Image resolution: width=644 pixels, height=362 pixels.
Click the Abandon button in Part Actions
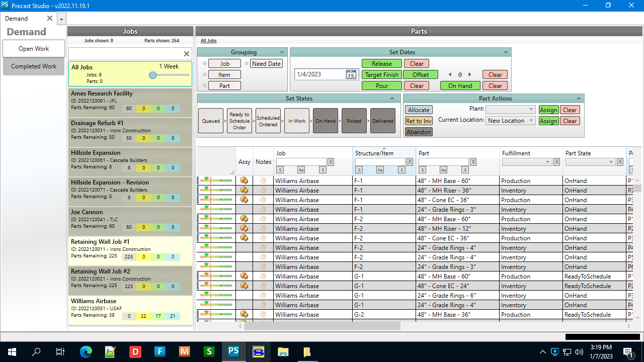(419, 132)
